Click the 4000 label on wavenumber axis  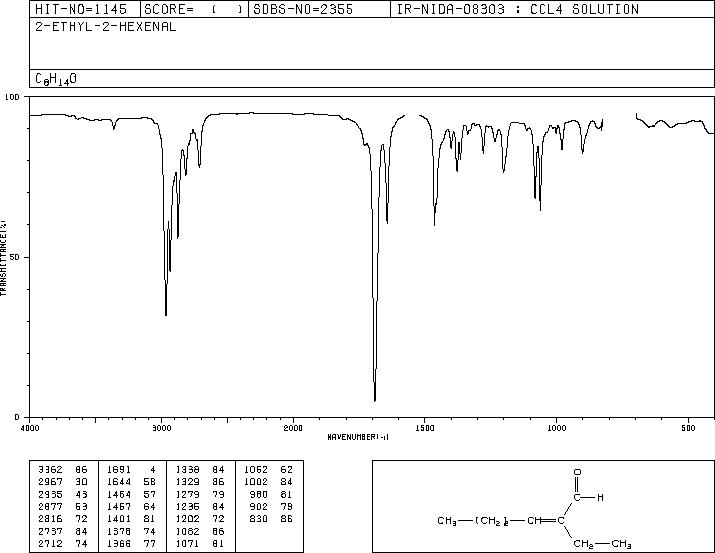tap(30, 428)
